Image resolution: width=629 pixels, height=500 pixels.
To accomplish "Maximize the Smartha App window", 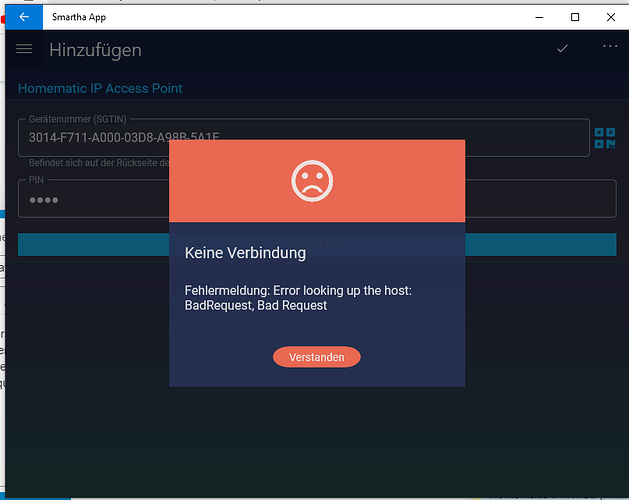I will coord(575,17).
